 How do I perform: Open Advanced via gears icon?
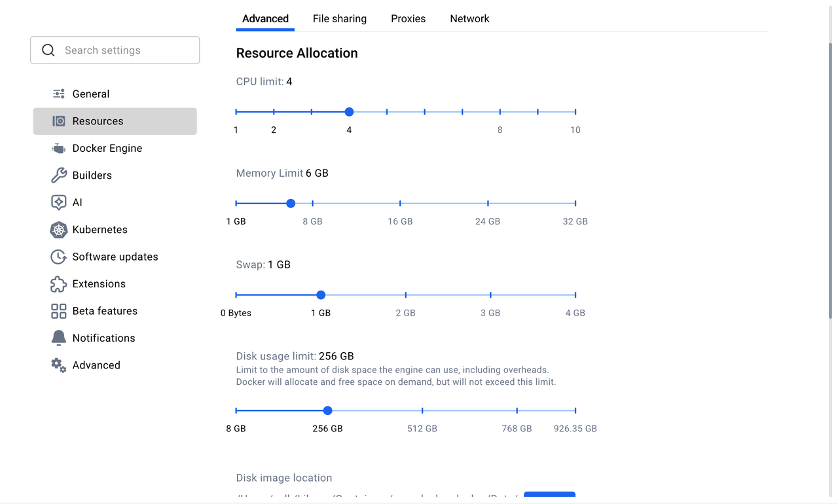pyautogui.click(x=59, y=365)
